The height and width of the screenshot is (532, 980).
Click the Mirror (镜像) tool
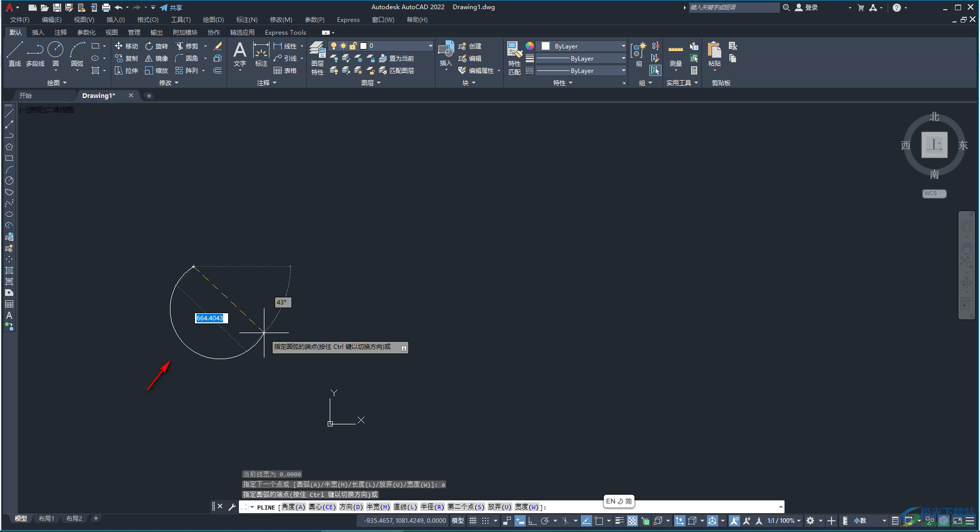tap(157, 58)
